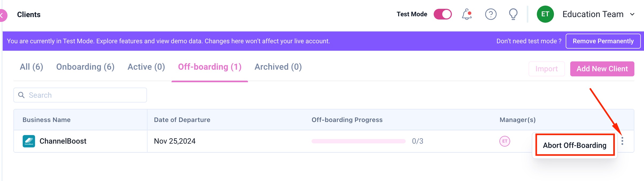Switch to the Archived (0) tab
644x181 pixels.
pos(278,67)
